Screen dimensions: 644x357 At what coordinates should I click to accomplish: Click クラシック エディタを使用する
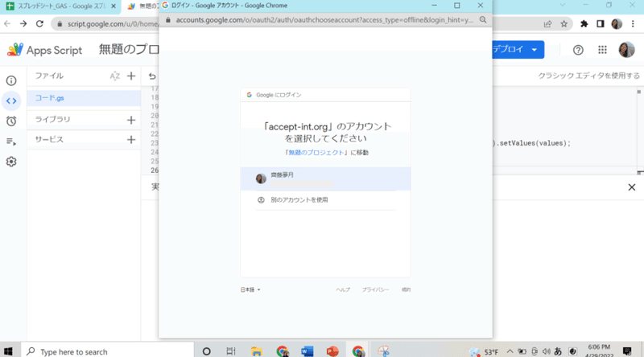[589, 76]
